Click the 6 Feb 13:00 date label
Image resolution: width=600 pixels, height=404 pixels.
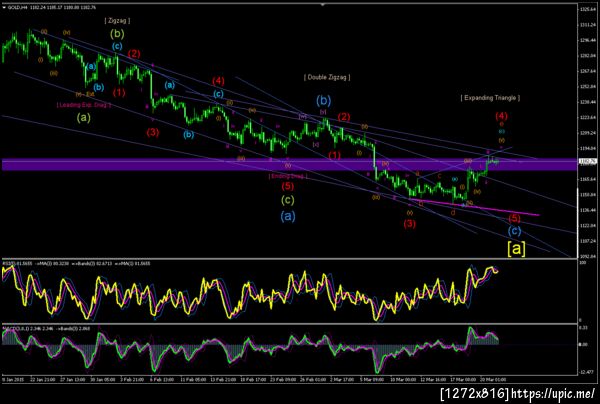click(x=161, y=380)
